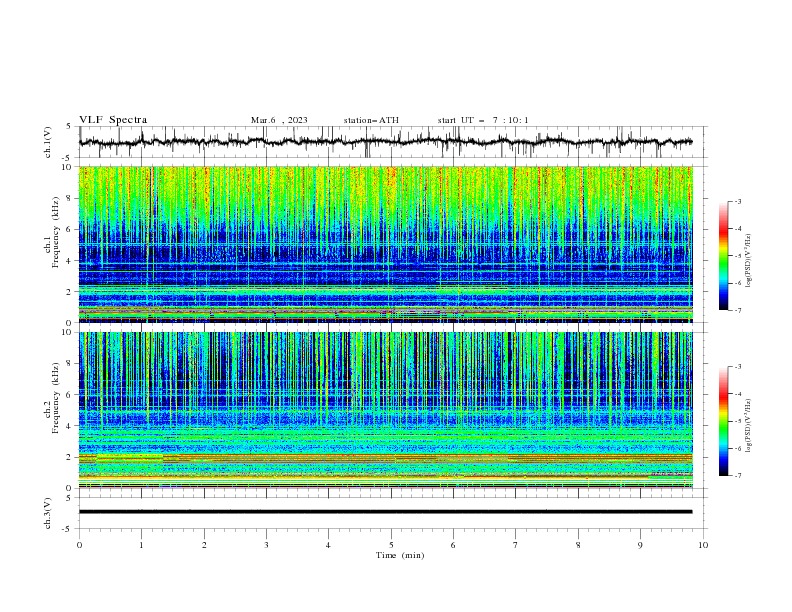This screenshot has width=792, height=612.
Task: Click the "-5" label on ch.1 color bar
Action: tap(738, 256)
